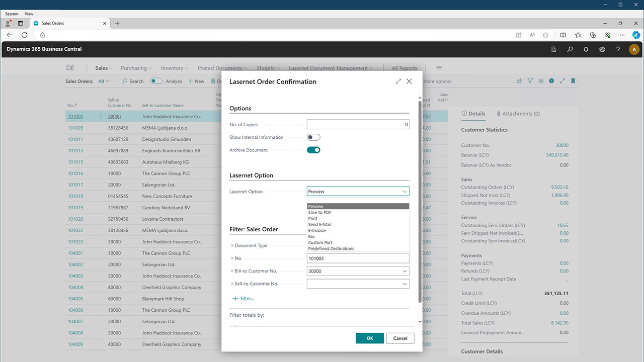Expand the Lasernet Order Confirmation dialog to full screen

tap(398, 81)
